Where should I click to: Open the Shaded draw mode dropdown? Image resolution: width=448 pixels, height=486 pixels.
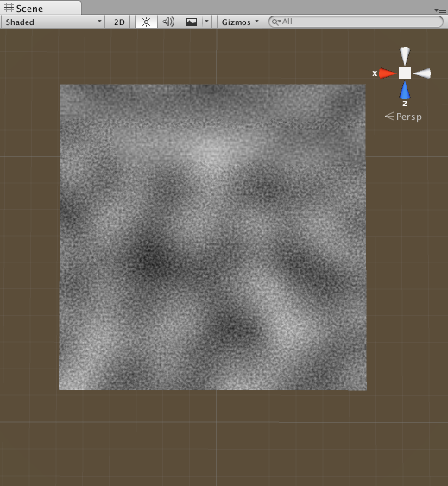click(53, 22)
